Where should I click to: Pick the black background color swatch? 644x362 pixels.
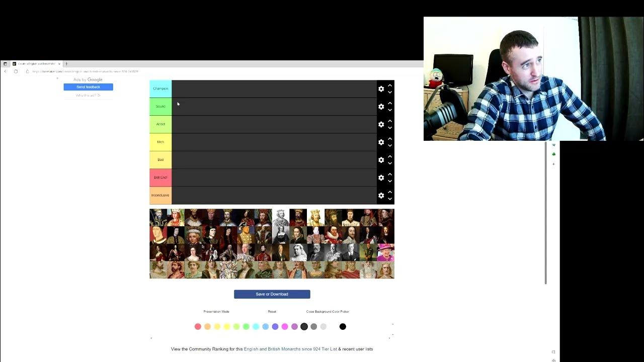tap(343, 327)
